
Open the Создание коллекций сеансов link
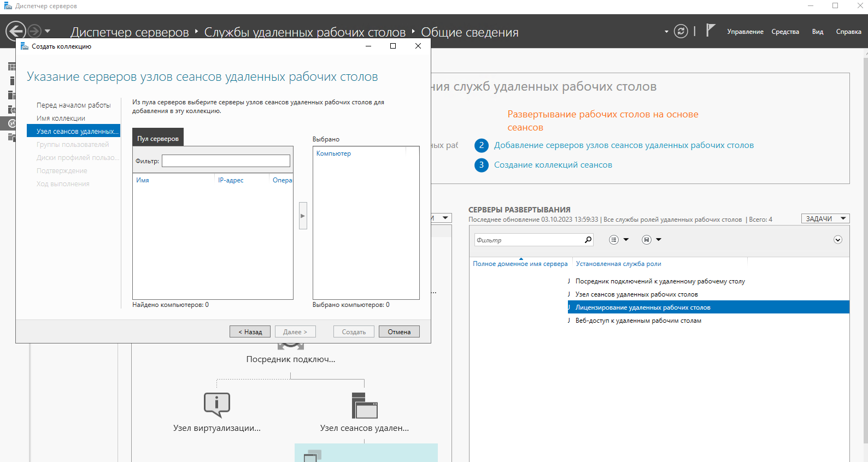click(553, 165)
